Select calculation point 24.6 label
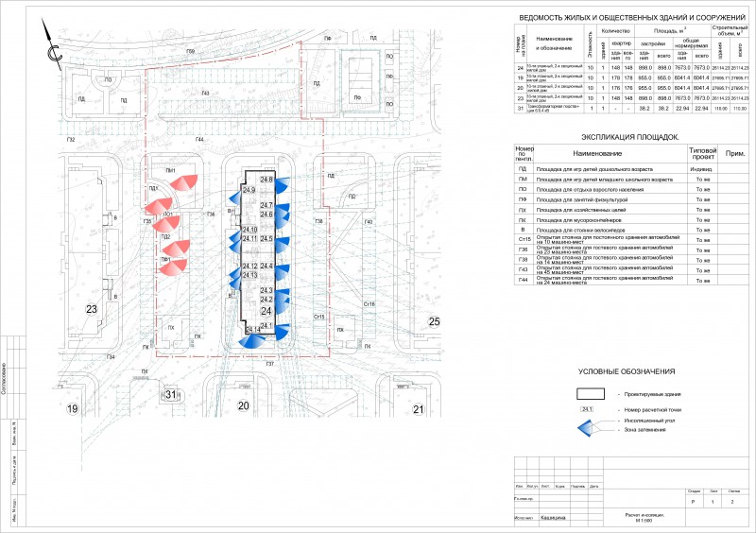 pos(266,215)
